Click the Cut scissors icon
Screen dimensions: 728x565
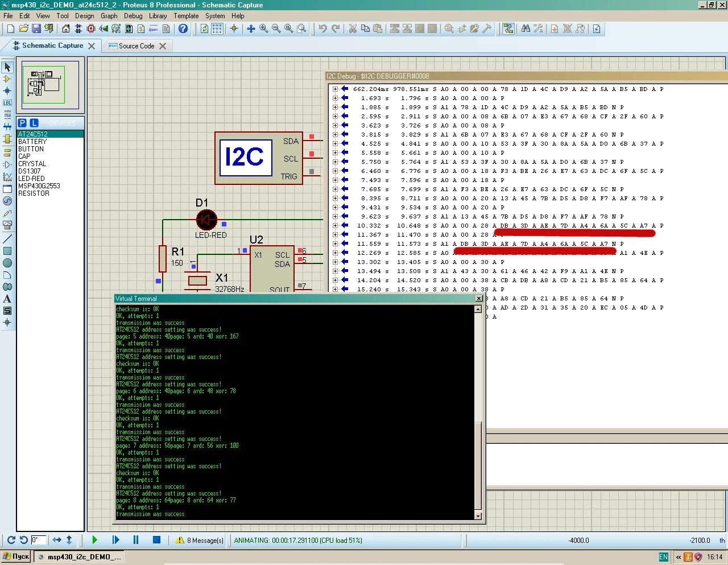(353, 28)
